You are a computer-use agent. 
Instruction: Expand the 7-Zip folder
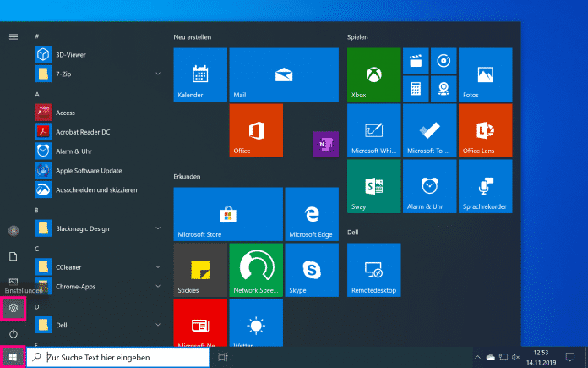click(158, 74)
